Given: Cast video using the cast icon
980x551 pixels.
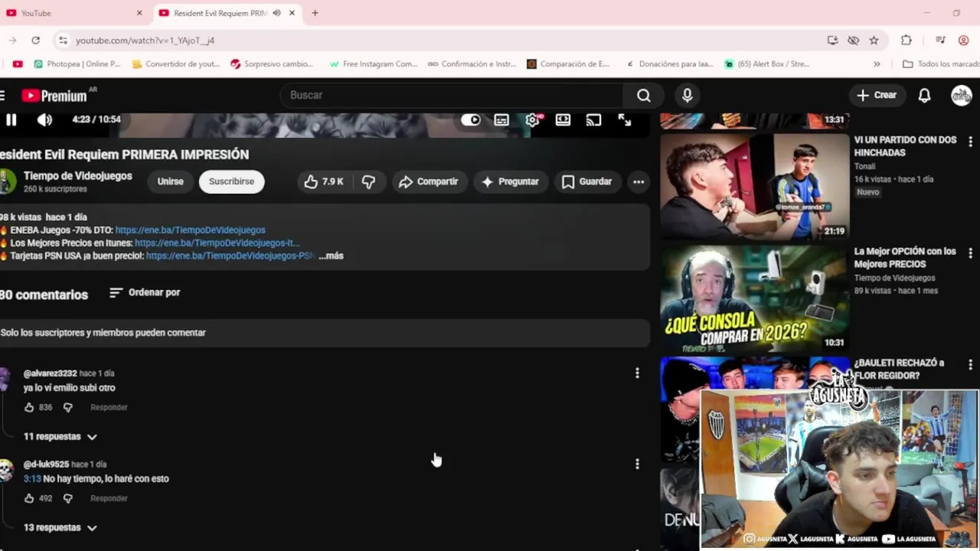Looking at the screenshot, I should pyautogui.click(x=593, y=120).
